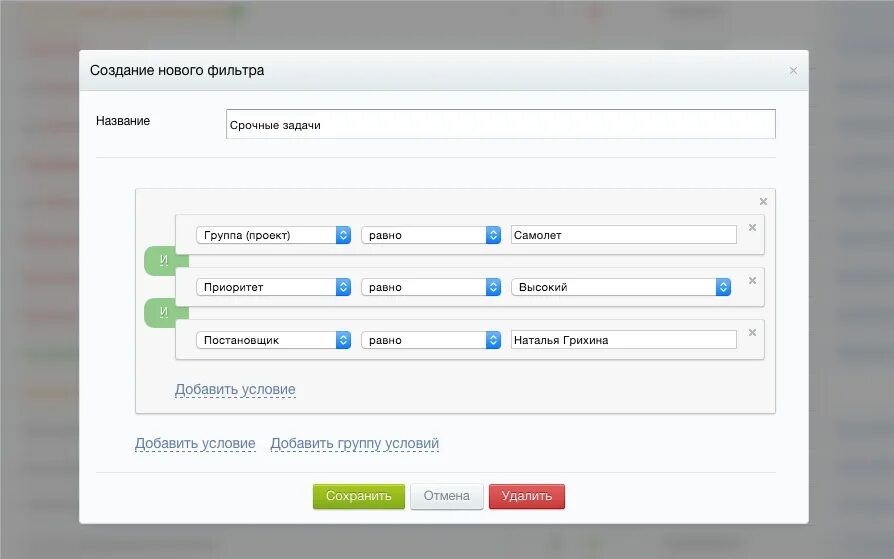Remove the whole condition group

pyautogui.click(x=763, y=201)
